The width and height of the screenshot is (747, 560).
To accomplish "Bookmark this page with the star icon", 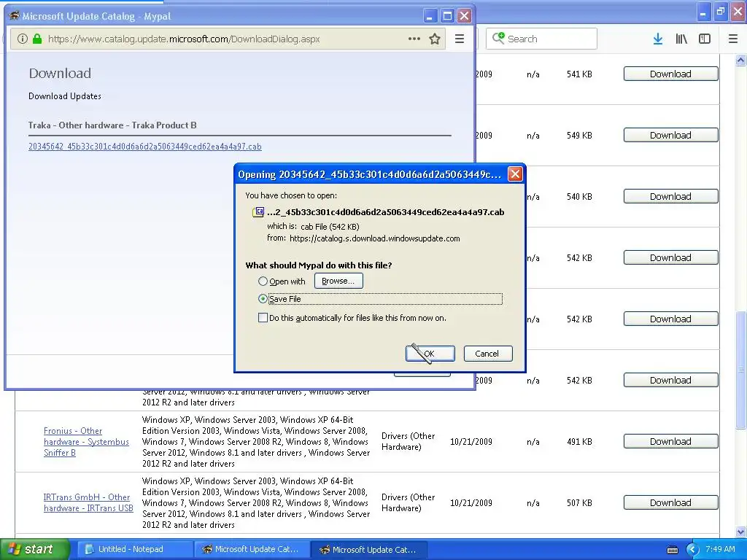I will pyautogui.click(x=435, y=39).
